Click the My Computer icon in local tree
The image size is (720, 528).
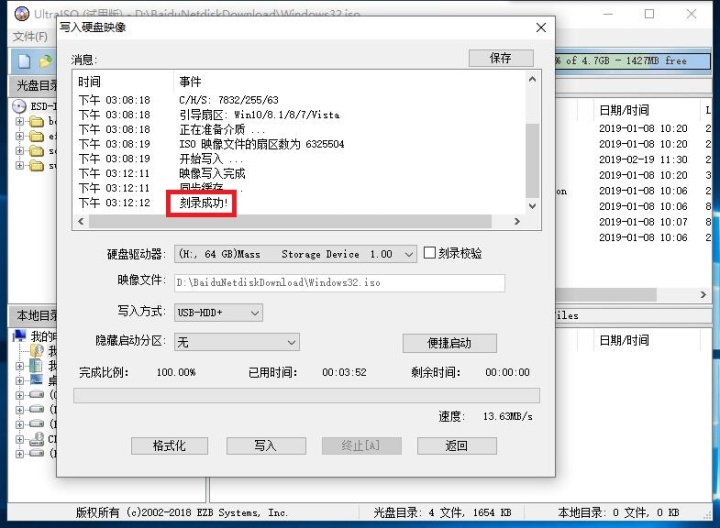(x=20, y=336)
